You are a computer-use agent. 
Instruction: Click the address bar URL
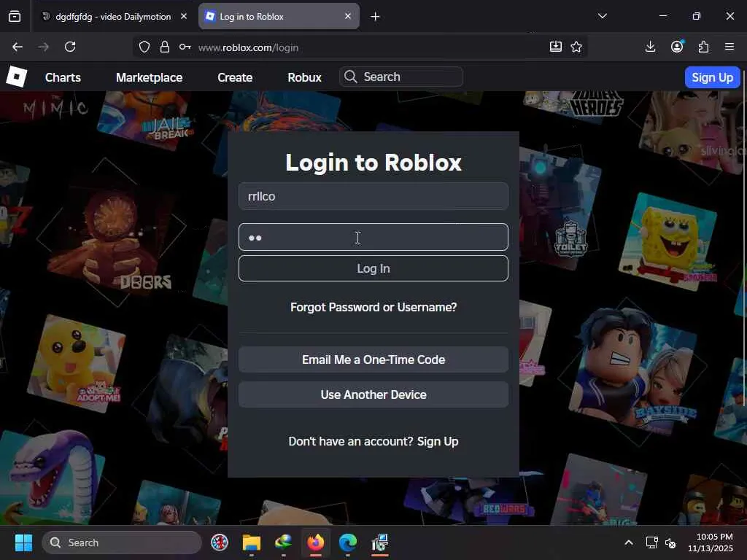pyautogui.click(x=248, y=47)
